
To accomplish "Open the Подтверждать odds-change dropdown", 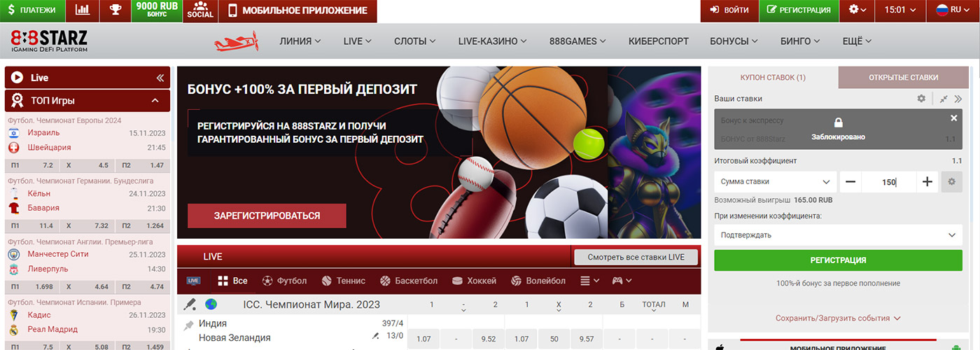I will [x=838, y=235].
